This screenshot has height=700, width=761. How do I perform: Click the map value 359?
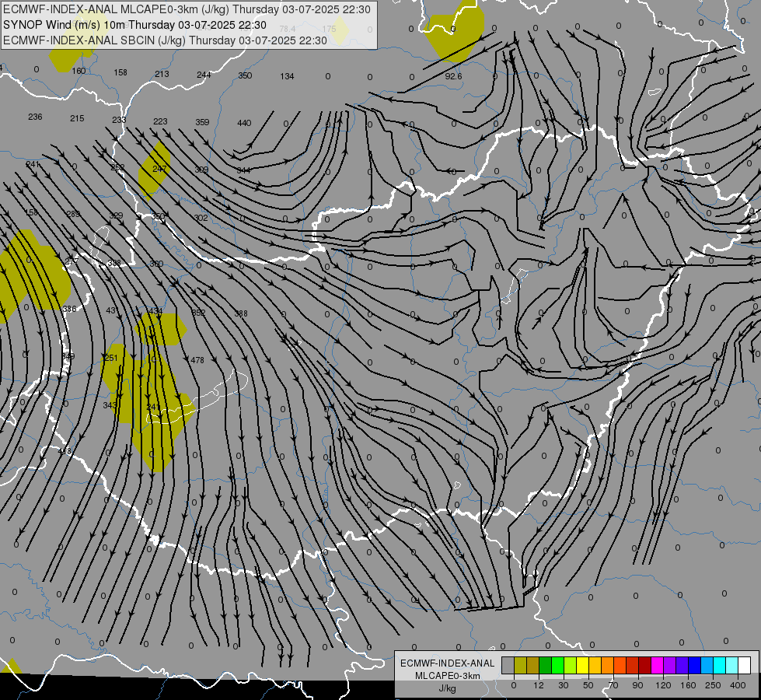(x=202, y=122)
